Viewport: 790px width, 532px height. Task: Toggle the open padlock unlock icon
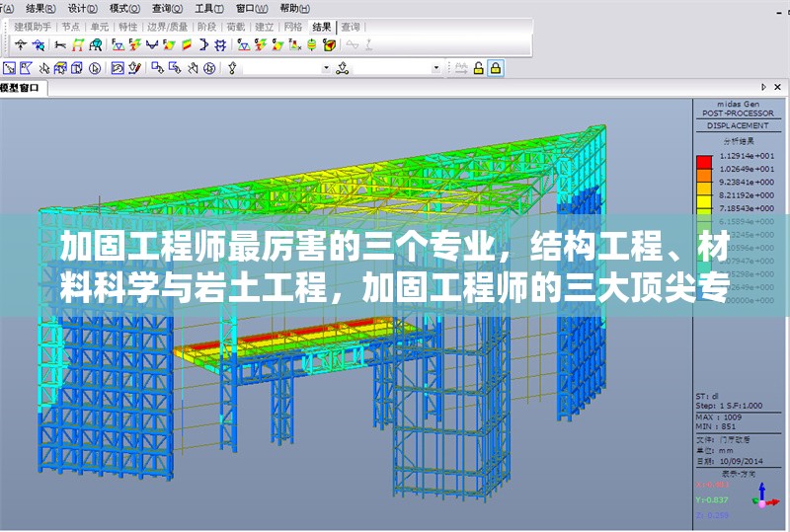pos(478,68)
